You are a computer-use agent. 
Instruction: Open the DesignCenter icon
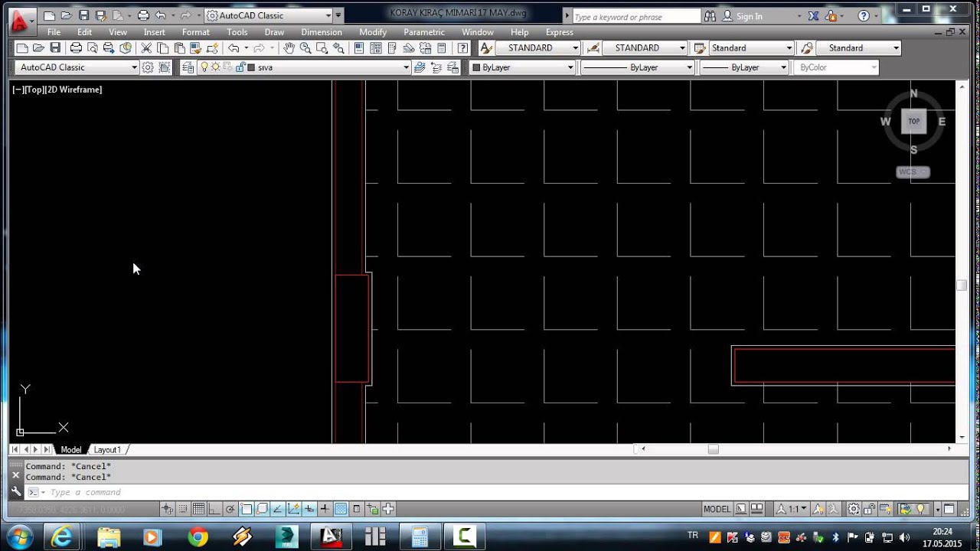376,47
